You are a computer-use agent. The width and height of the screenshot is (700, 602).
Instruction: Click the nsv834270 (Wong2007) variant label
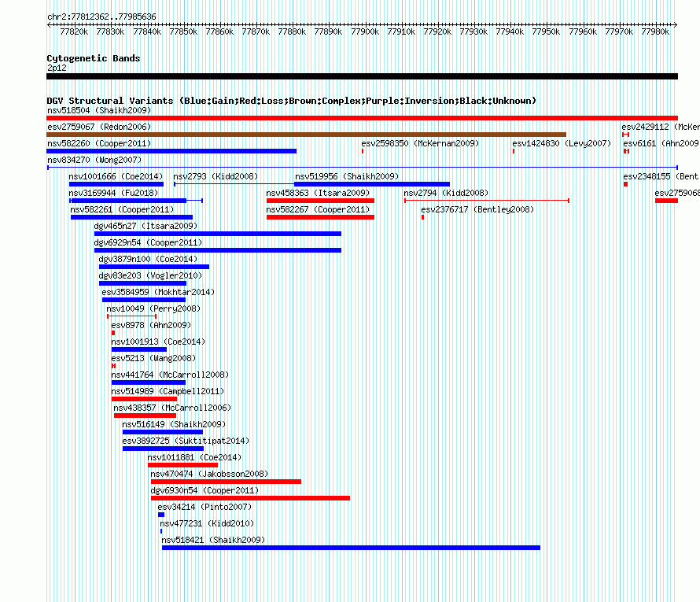click(94, 160)
